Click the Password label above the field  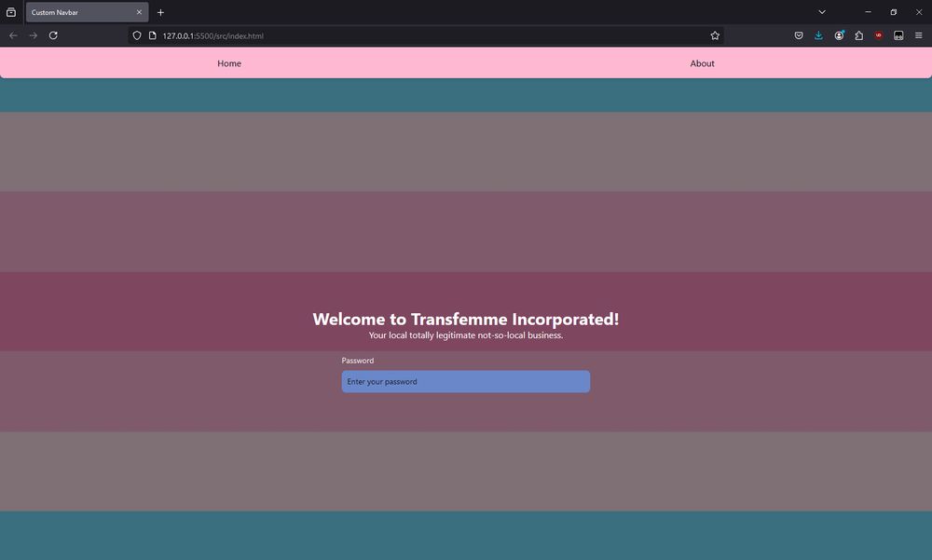click(x=357, y=361)
